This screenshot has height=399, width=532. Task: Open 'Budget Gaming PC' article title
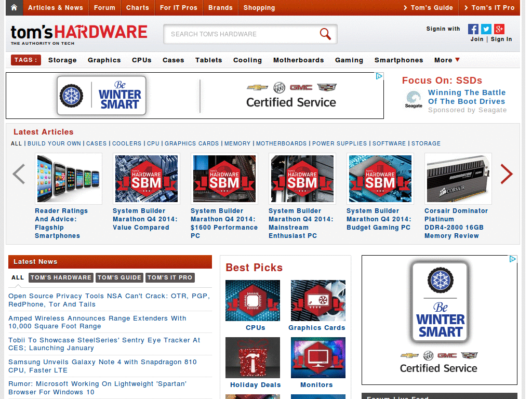click(379, 219)
